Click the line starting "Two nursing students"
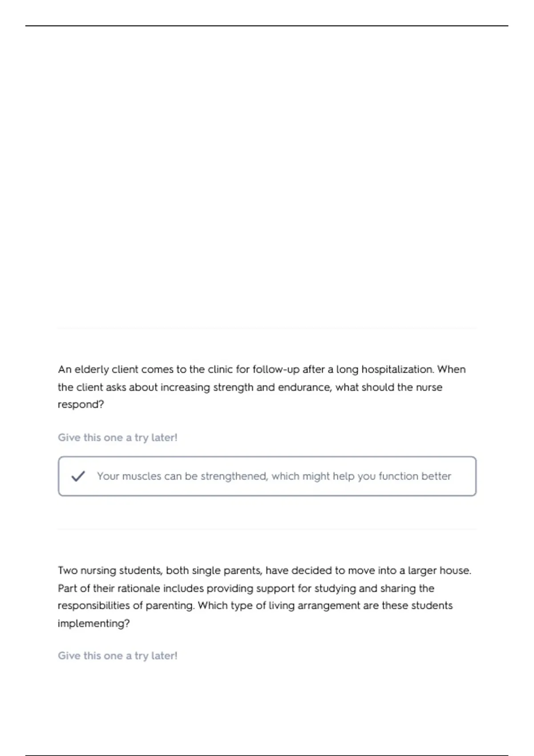 click(x=264, y=571)
